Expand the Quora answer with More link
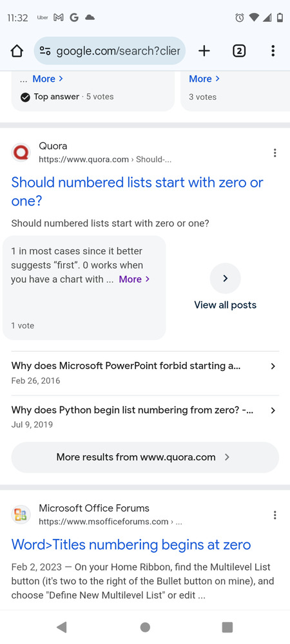290x644 pixels. pyautogui.click(x=134, y=279)
